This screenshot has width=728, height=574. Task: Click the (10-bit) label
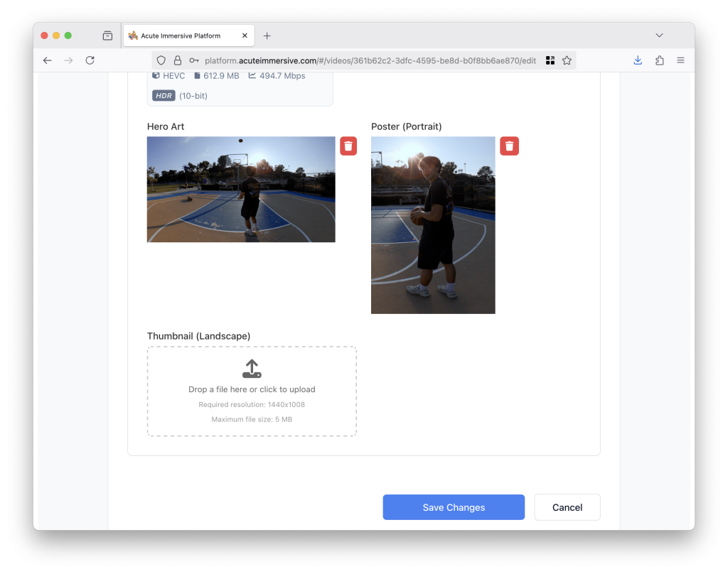[x=193, y=96]
